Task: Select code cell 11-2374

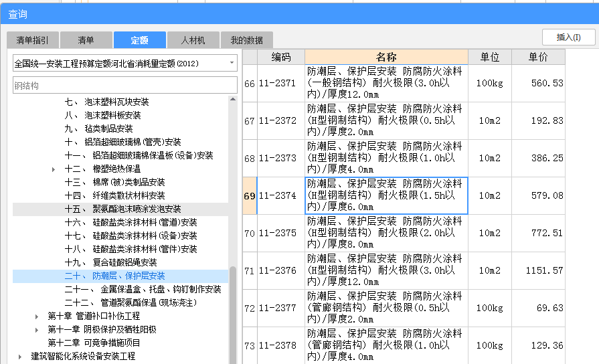Action: click(281, 195)
